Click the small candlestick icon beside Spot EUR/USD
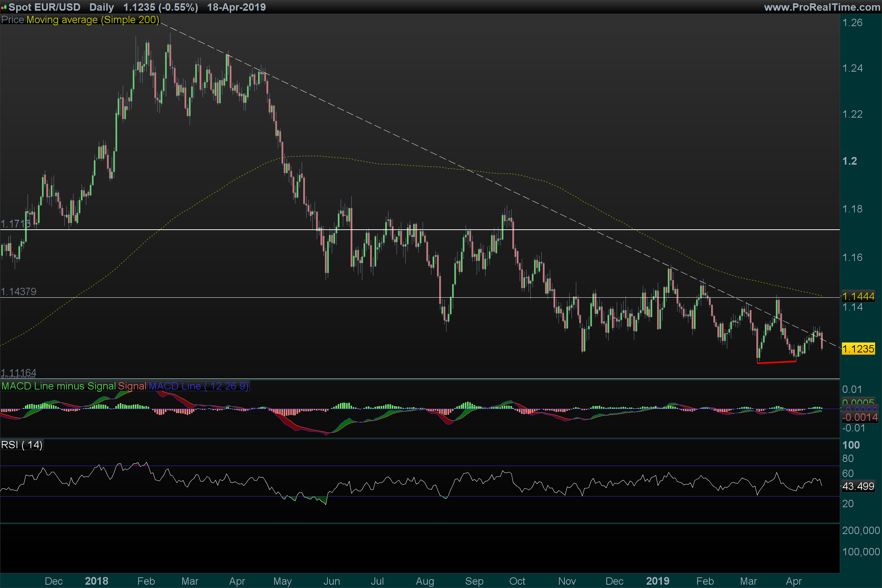 4,7
